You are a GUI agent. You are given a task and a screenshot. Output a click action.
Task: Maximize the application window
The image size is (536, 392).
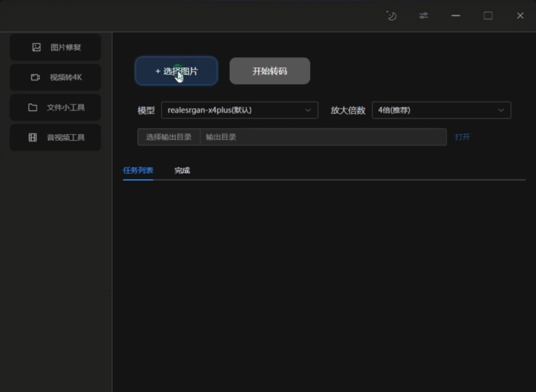click(488, 15)
